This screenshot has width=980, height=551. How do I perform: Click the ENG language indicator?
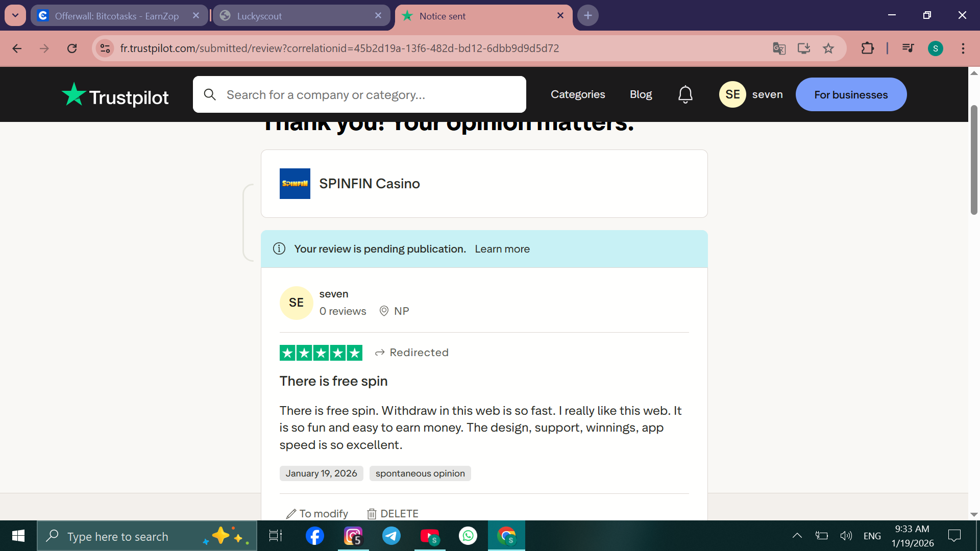[872, 536]
